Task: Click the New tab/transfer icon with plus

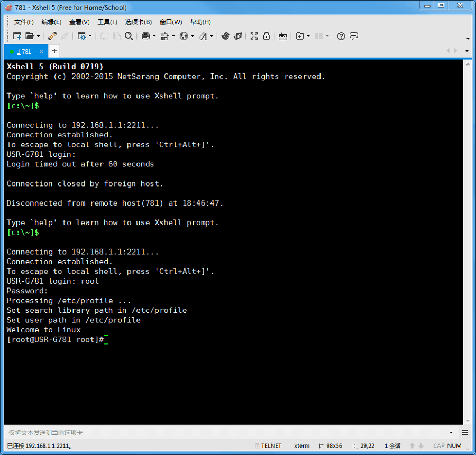Action: click(x=300, y=36)
